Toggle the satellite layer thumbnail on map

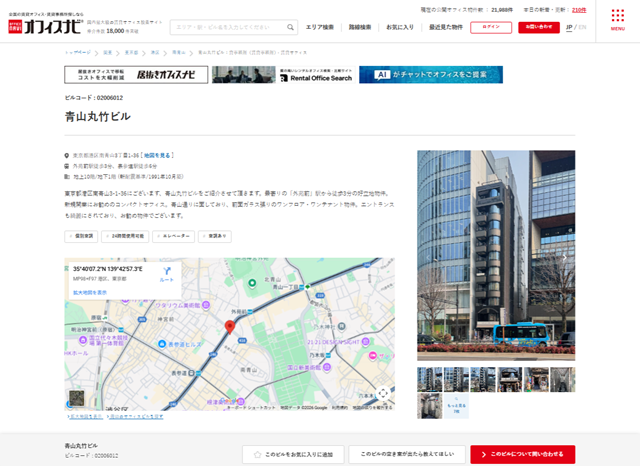coord(77,398)
